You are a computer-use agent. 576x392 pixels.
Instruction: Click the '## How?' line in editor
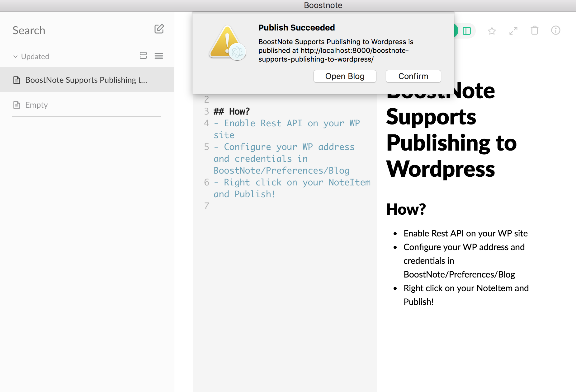coord(232,111)
